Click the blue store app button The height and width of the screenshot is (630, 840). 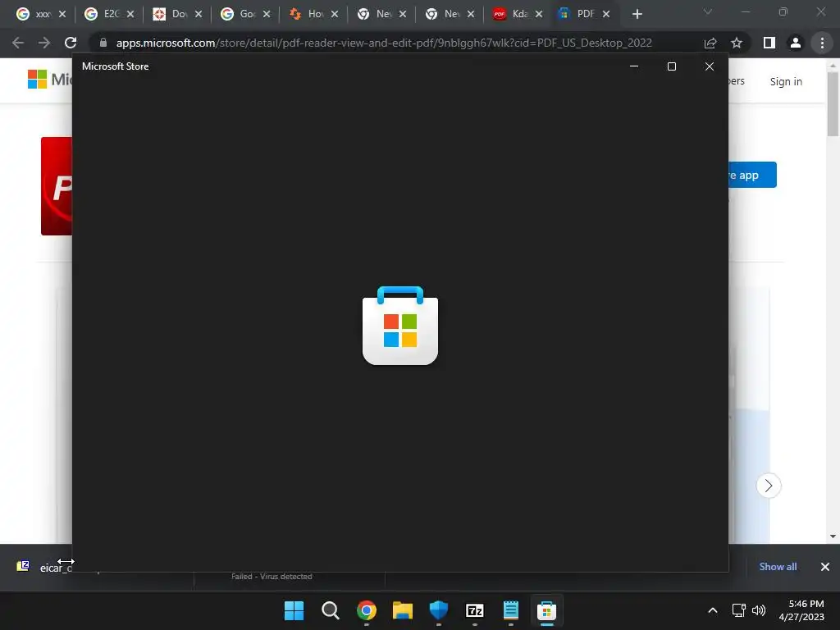pos(752,175)
